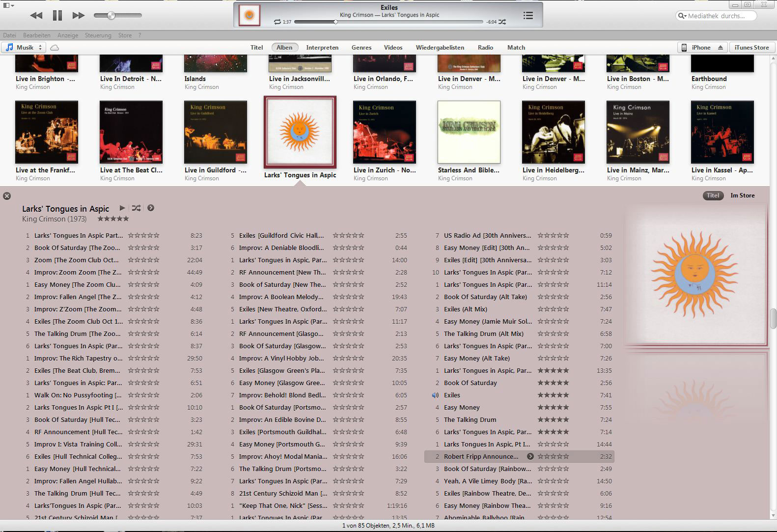Rate the 'Exiles (Alt Mix)' track stars
Viewport: 777px width, 532px height.
click(x=553, y=309)
